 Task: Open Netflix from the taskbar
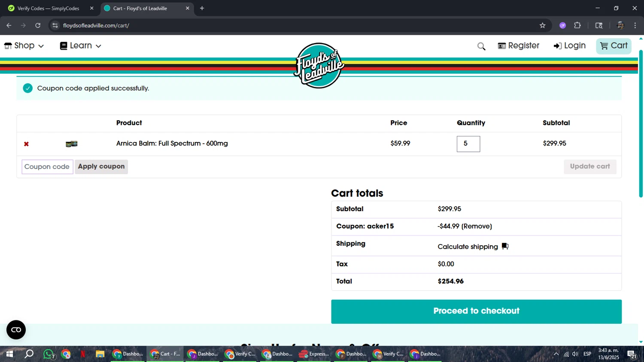[82, 354]
